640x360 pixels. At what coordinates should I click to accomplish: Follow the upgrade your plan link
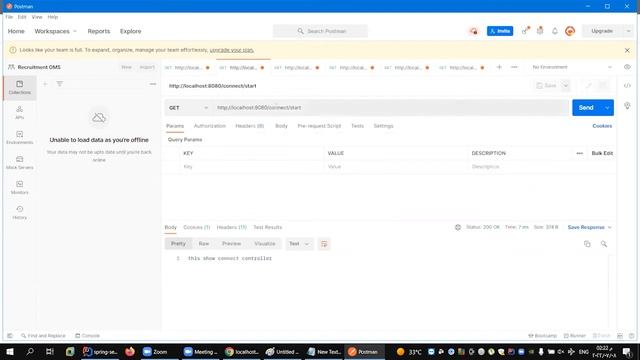(x=231, y=50)
